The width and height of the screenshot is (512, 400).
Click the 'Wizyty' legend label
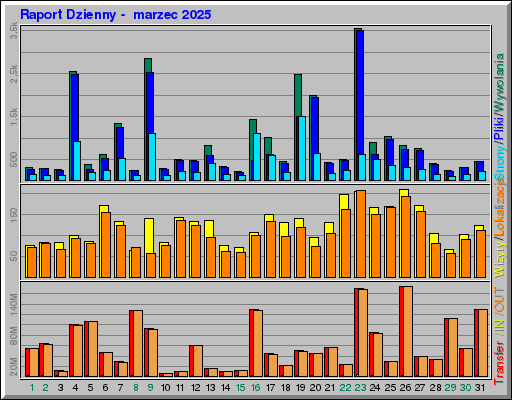coord(500,259)
